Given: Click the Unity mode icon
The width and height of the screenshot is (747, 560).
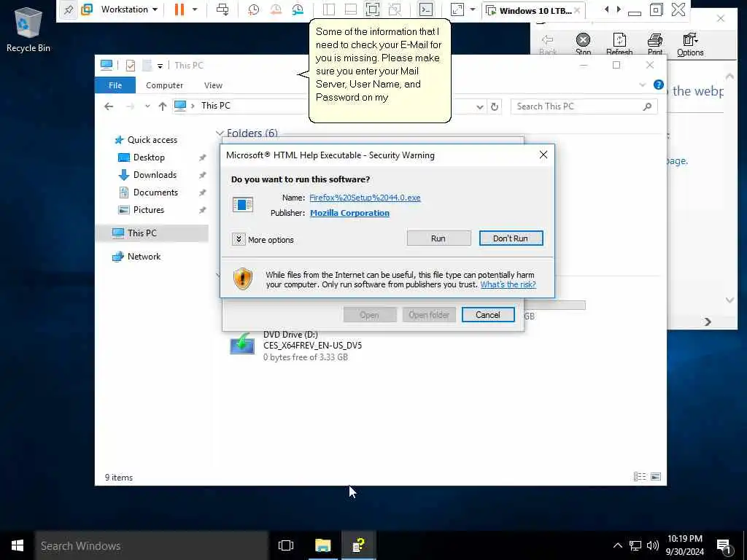Looking at the screenshot, I should pos(395,9).
